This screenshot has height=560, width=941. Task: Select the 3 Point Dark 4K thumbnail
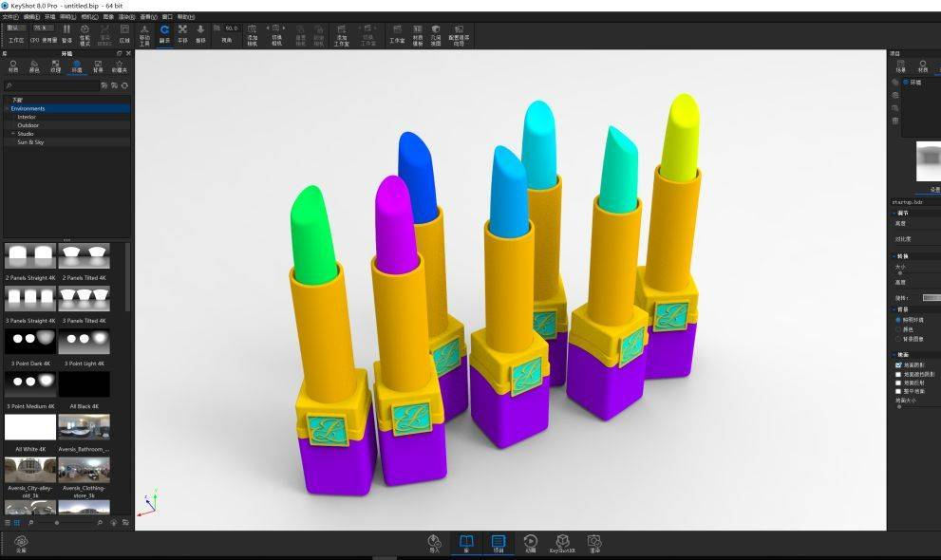[x=29, y=342]
